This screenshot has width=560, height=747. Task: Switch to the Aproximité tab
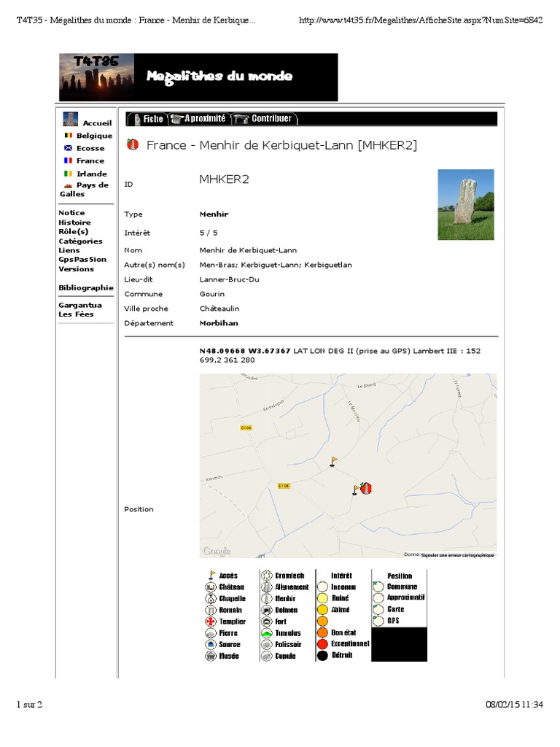[199, 119]
